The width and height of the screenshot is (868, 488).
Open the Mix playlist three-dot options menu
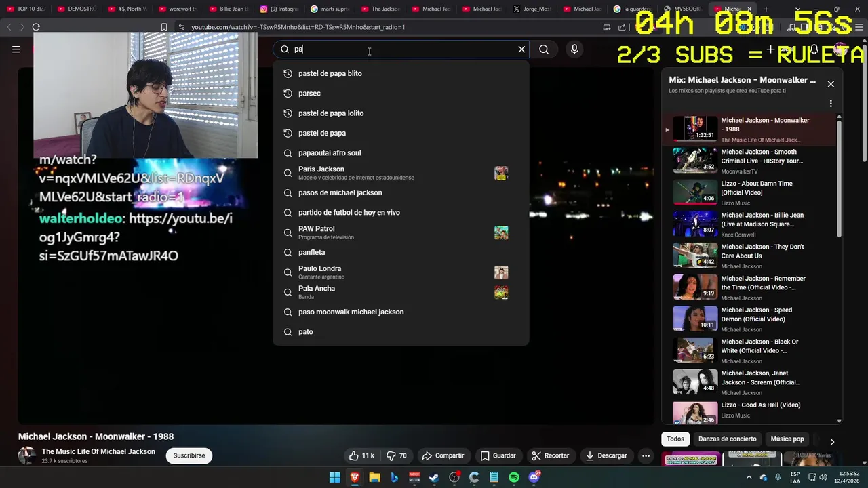(831, 104)
